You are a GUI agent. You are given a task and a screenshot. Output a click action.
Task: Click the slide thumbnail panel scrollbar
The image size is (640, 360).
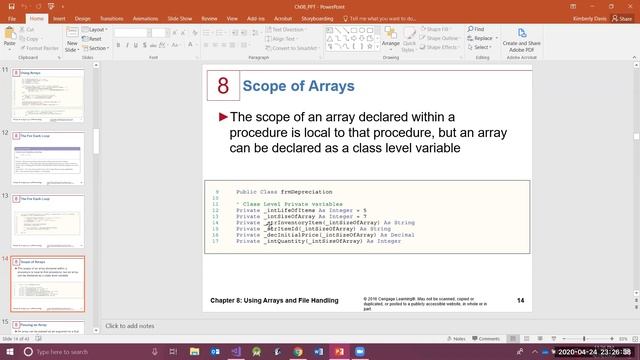[96, 141]
